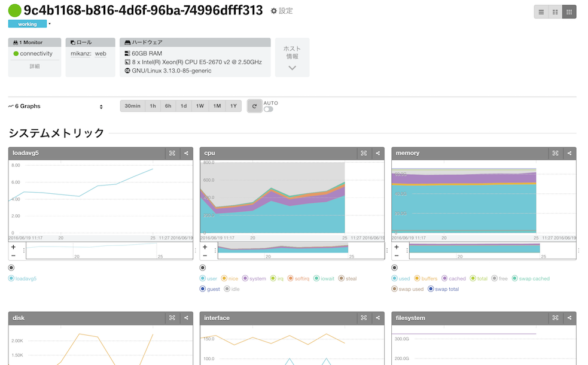Share the filesystem graph

pos(569,318)
